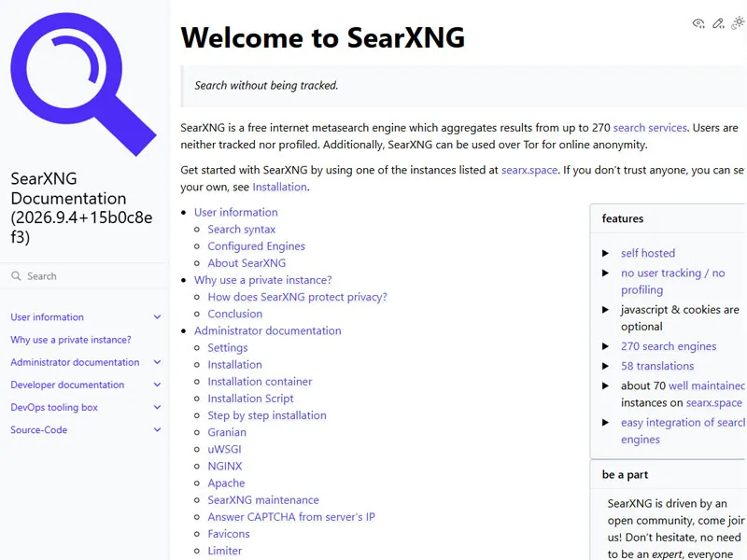Open the Configured Engines link
The height and width of the screenshot is (560, 747).
(x=256, y=246)
